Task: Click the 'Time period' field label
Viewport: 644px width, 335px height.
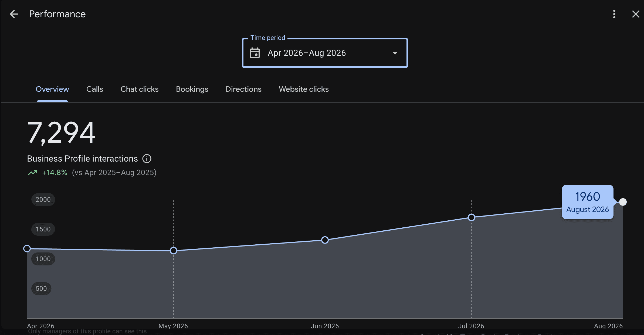Action: 268,38
